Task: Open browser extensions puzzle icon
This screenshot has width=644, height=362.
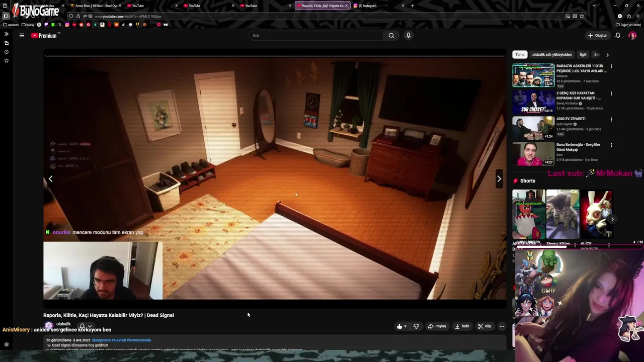Action: coord(629,16)
